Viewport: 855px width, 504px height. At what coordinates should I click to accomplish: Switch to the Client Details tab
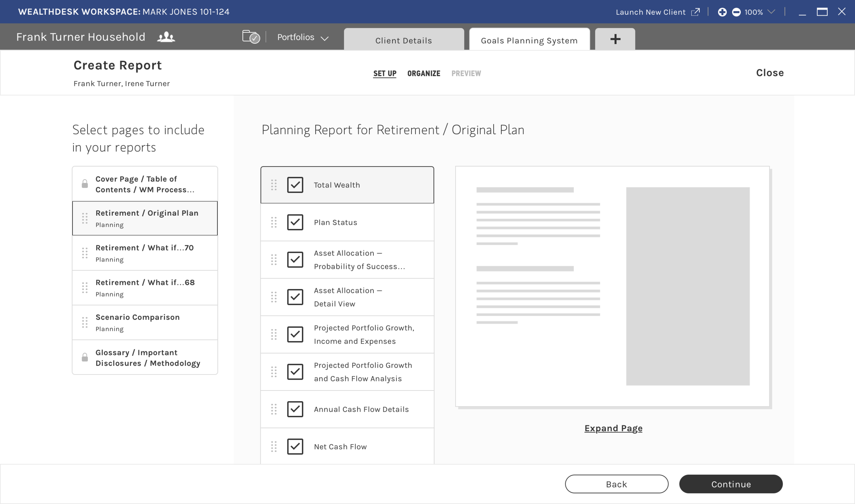pos(404,40)
